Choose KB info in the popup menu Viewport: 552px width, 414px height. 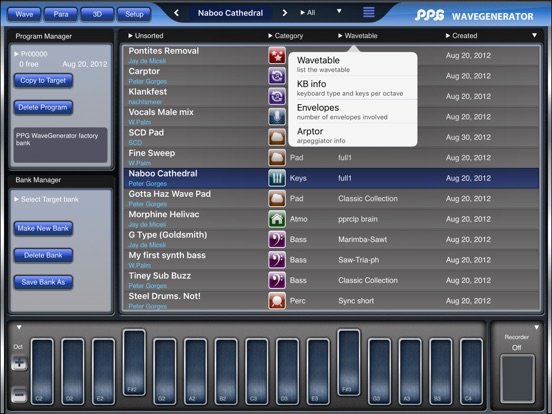coord(353,88)
